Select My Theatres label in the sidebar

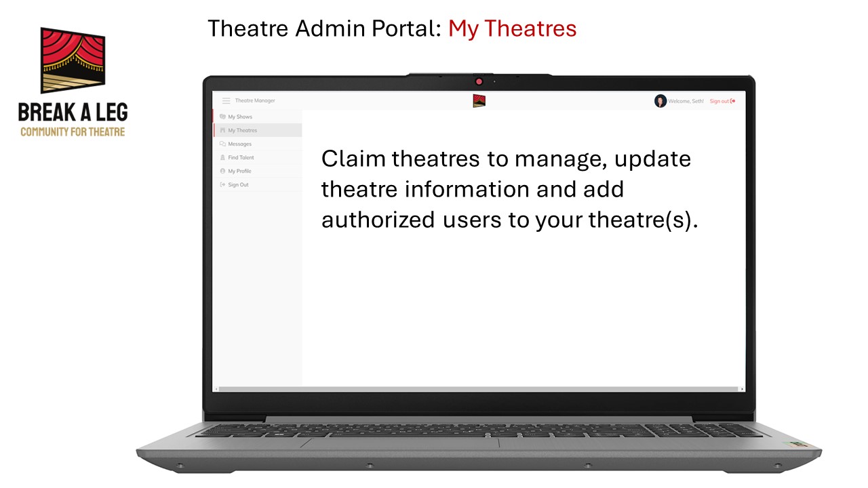point(243,130)
